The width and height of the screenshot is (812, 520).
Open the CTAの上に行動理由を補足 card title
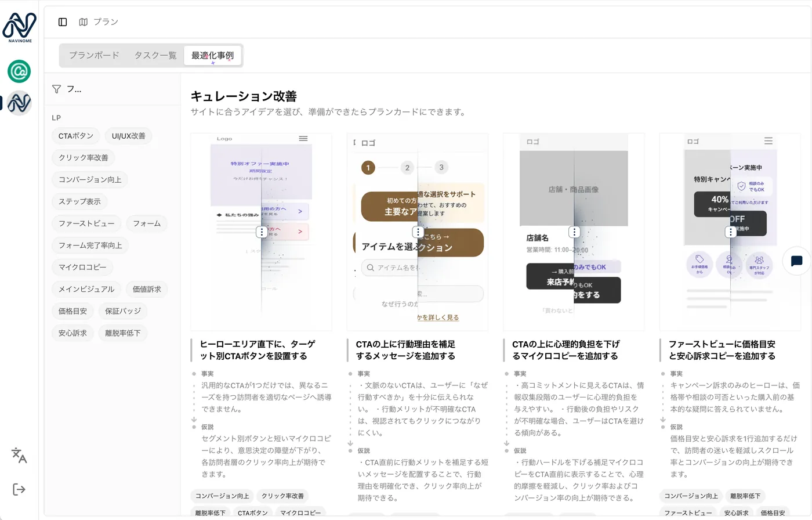[x=405, y=350]
